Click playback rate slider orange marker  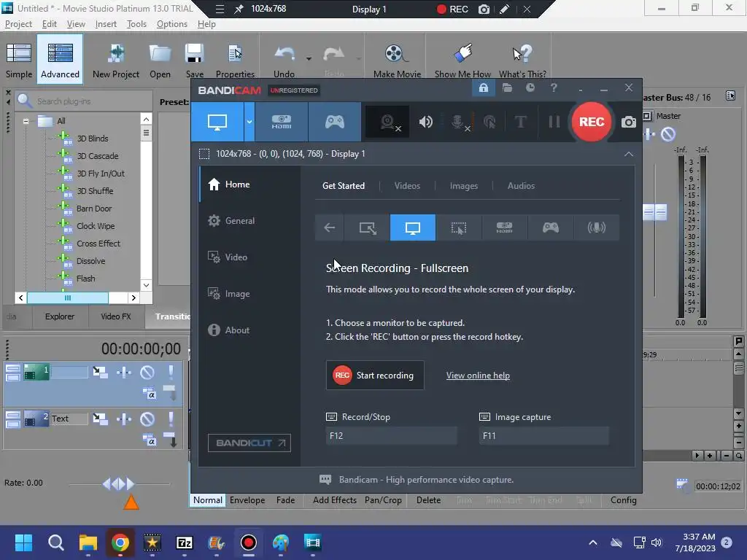click(x=131, y=502)
